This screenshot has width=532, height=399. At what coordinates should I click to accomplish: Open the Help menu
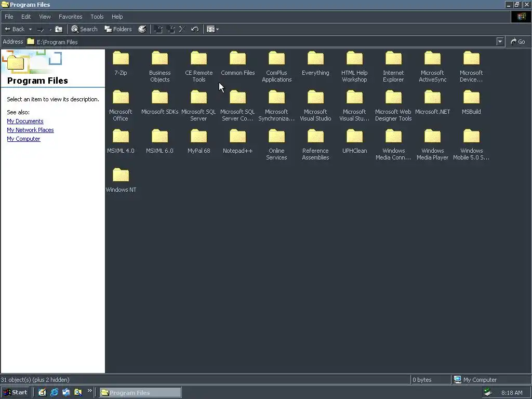tap(117, 17)
